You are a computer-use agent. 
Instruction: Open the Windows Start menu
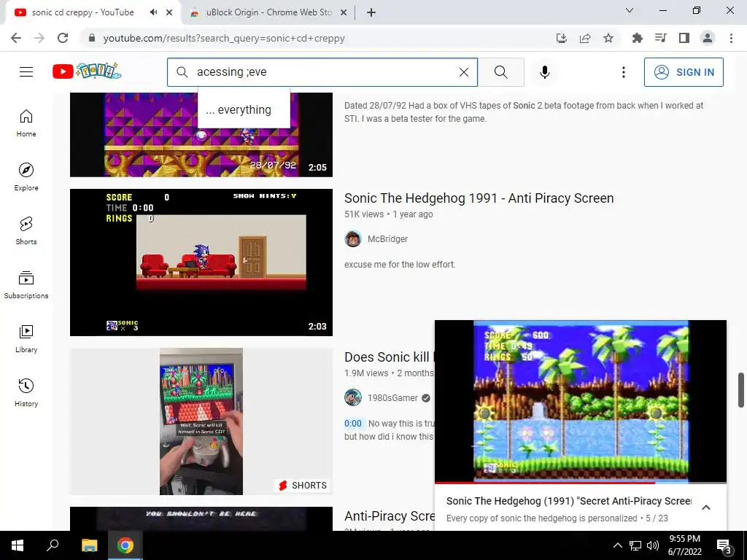pos(18,545)
